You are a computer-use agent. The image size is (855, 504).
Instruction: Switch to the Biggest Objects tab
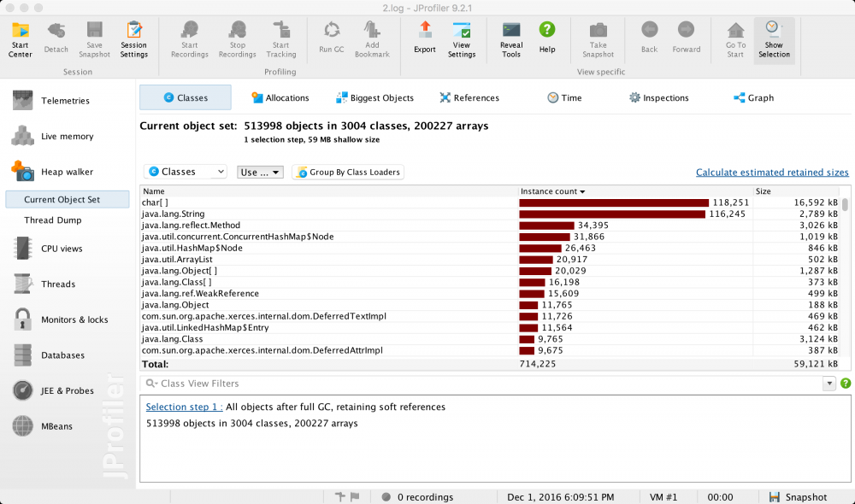click(375, 97)
